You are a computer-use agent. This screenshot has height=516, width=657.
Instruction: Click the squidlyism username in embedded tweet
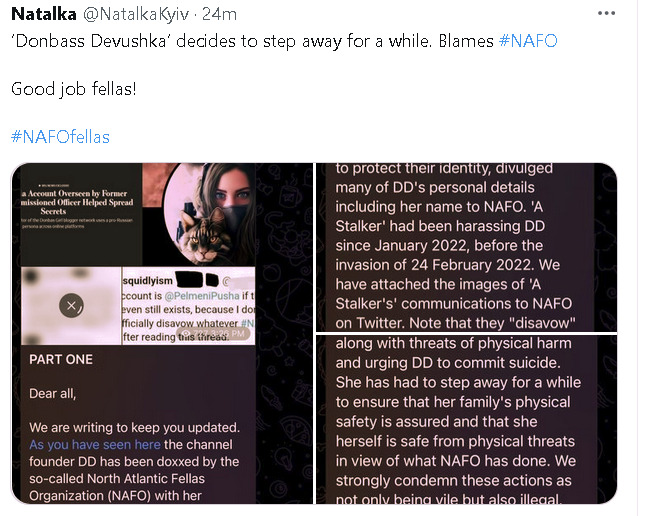point(147,280)
